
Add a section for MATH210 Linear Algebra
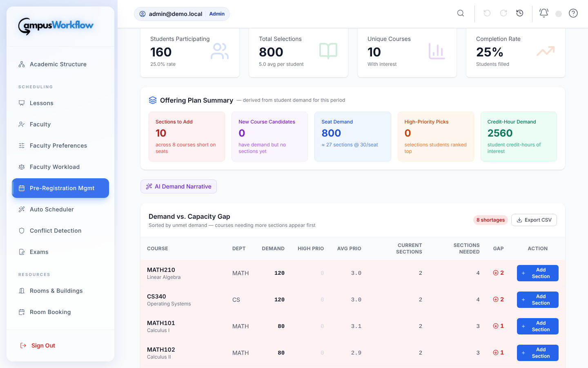point(538,273)
